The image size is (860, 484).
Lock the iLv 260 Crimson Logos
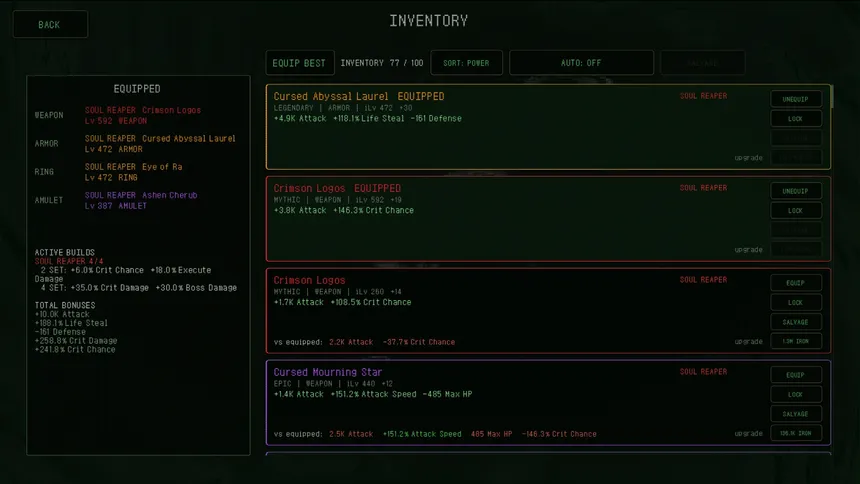pyautogui.click(x=795, y=302)
